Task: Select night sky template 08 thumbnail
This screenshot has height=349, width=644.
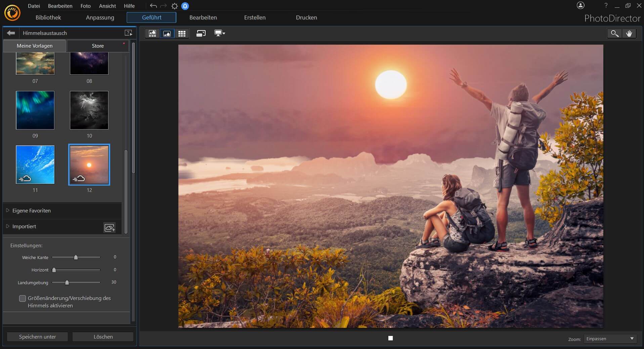Action: click(89, 64)
